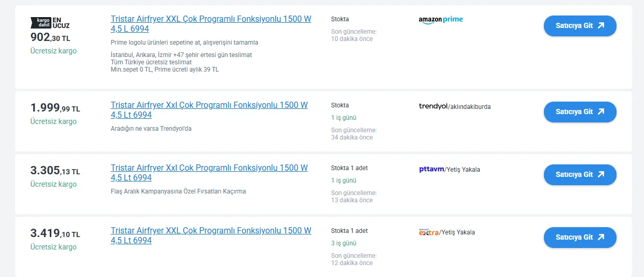Screen dimensions: 644x277
Task: Click the PttAVM seller logo
Action: [x=431, y=169]
